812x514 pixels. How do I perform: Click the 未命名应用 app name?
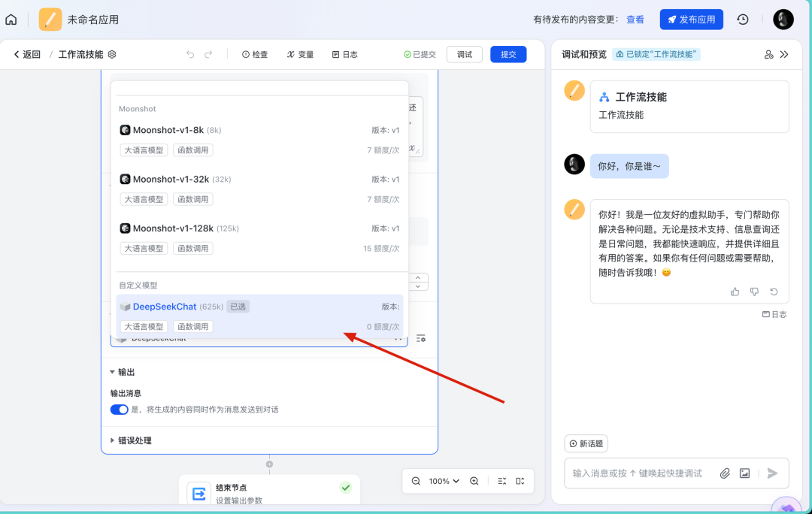[93, 20]
